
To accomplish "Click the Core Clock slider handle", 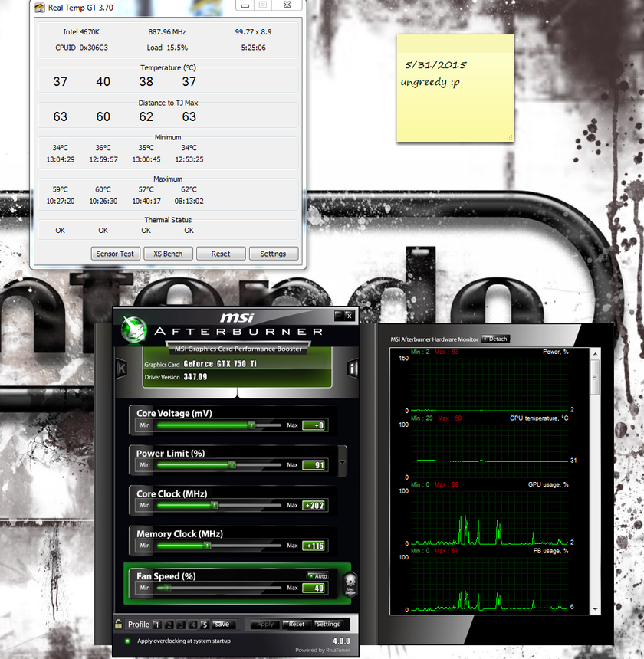I will (x=215, y=505).
